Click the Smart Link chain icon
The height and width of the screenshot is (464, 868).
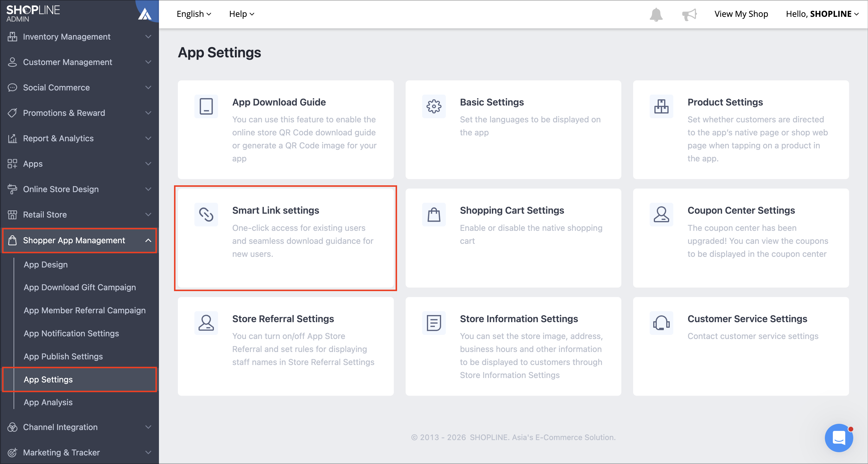coord(206,215)
